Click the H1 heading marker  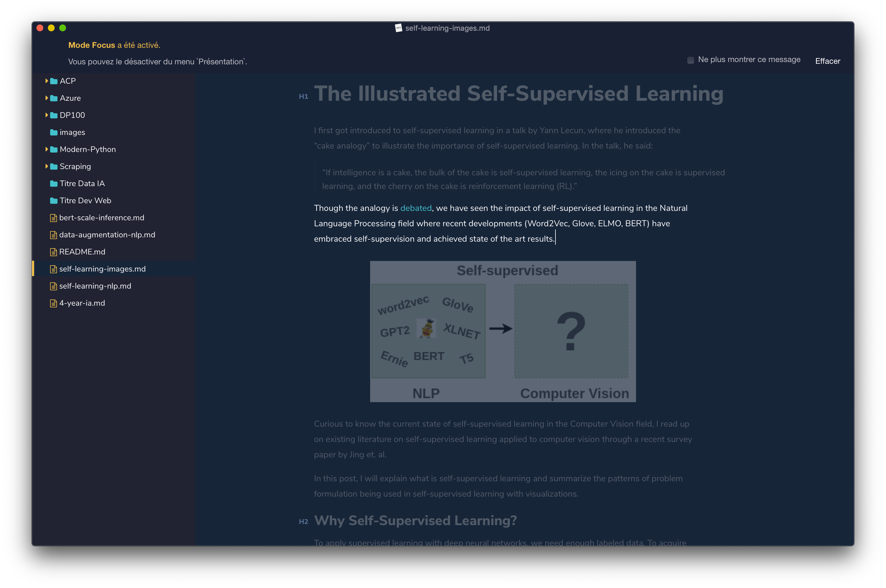click(x=303, y=97)
